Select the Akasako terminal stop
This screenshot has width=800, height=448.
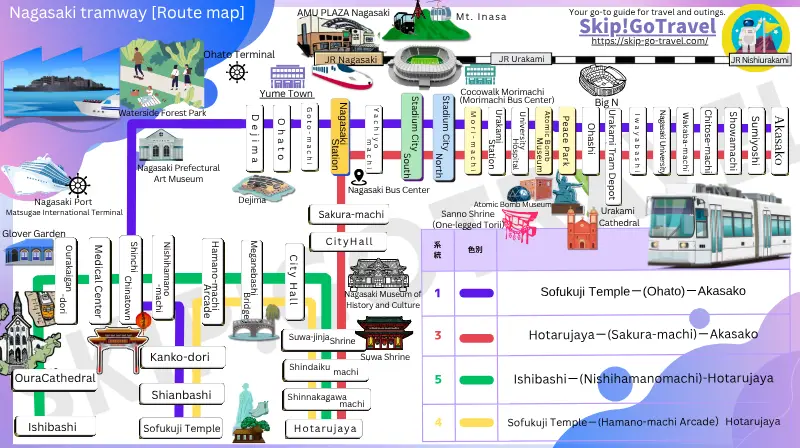point(779,140)
